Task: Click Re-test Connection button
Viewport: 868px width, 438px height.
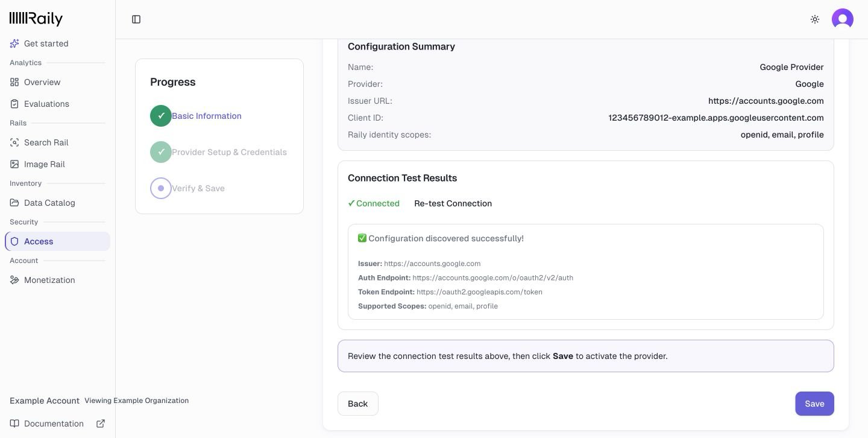Action: tap(453, 203)
